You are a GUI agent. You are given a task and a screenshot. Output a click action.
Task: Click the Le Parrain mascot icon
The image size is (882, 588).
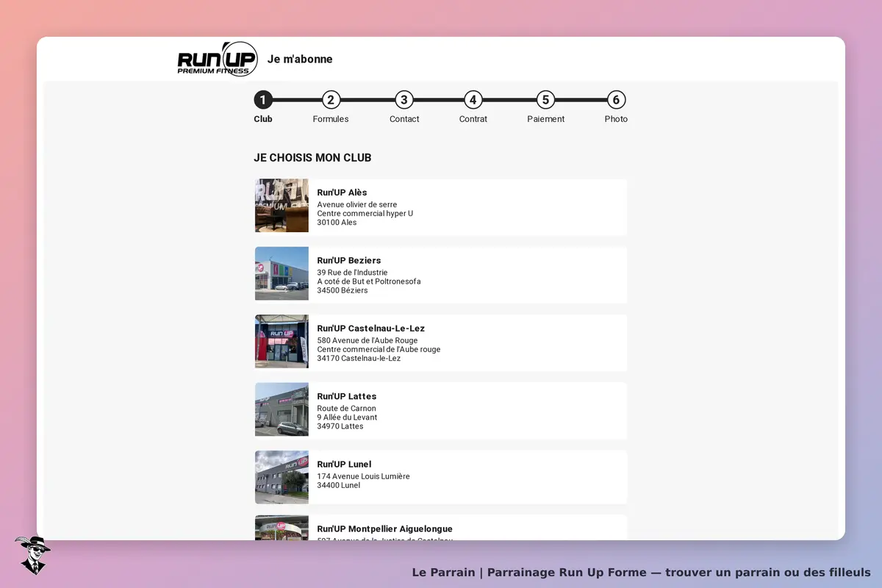(32, 556)
